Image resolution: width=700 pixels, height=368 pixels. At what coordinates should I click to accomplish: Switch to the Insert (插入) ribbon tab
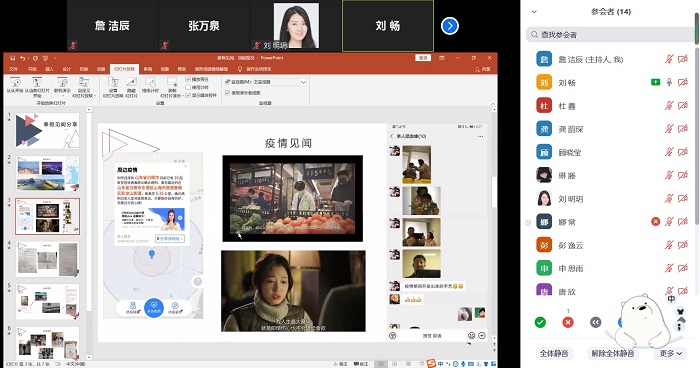coord(50,69)
